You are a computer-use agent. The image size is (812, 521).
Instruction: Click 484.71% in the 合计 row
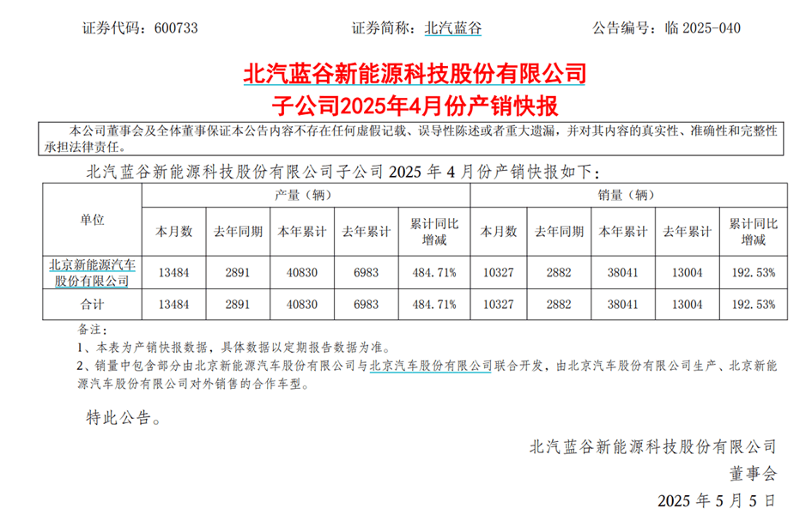434,305
